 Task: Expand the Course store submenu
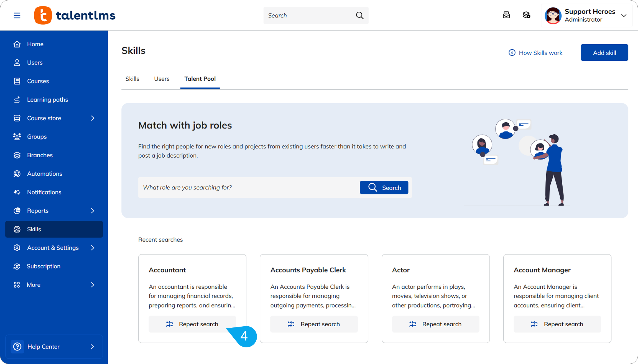pyautogui.click(x=93, y=118)
